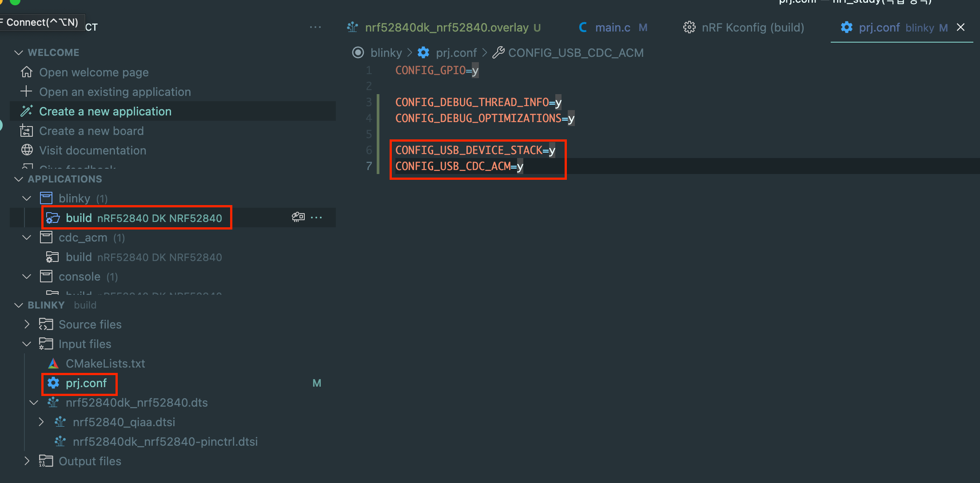Click the build configuration action icon beside blinky build
This screenshot has height=483, width=980.
pyautogui.click(x=298, y=217)
